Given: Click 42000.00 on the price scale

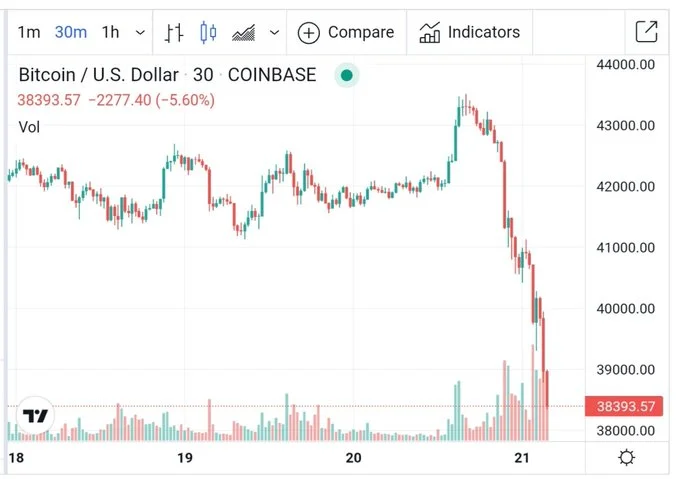Looking at the screenshot, I should 626,187.
